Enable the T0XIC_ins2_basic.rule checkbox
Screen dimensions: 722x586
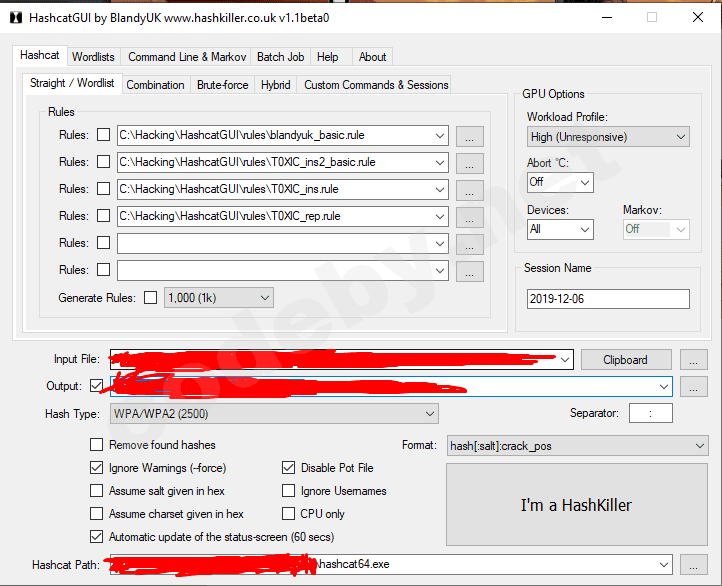coord(104,162)
